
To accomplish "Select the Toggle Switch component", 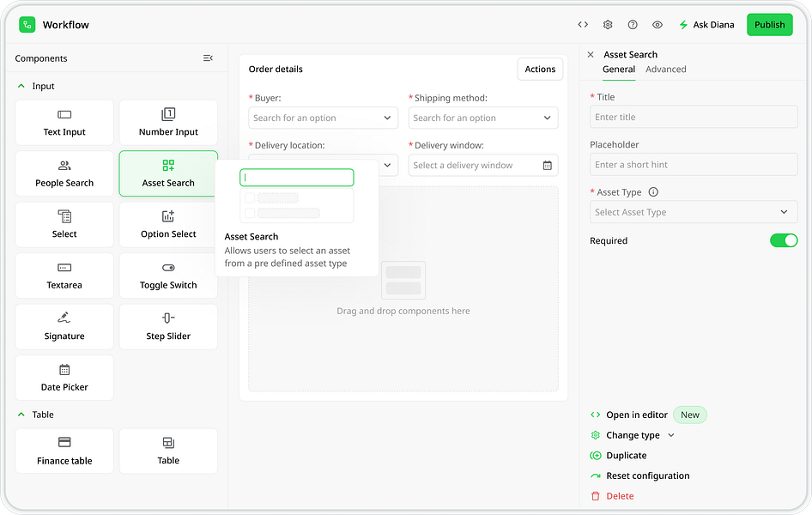I will point(168,276).
